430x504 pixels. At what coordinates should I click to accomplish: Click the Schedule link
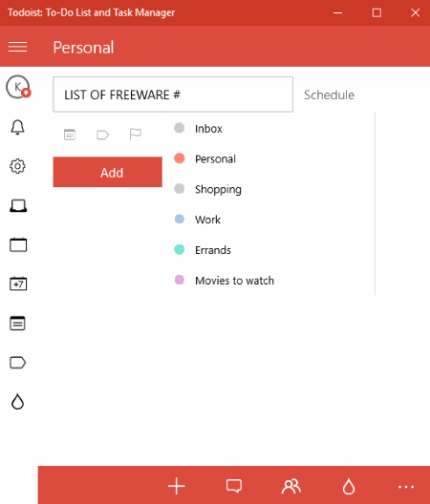(x=329, y=94)
